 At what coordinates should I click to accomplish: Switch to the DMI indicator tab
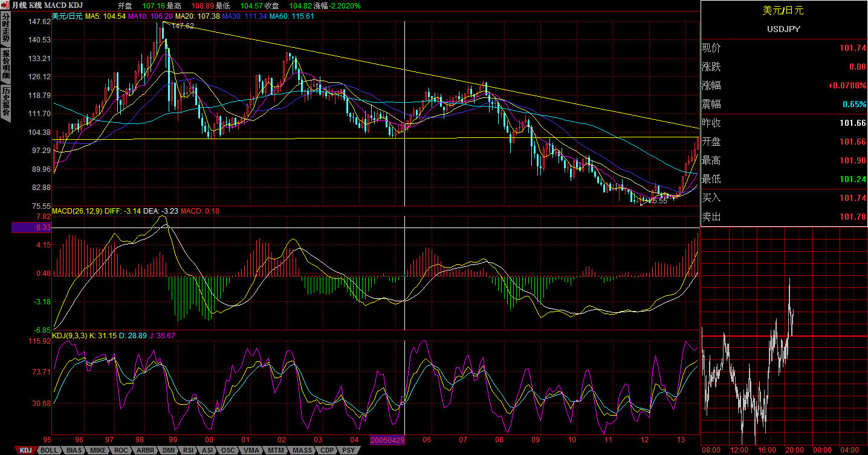(168, 450)
